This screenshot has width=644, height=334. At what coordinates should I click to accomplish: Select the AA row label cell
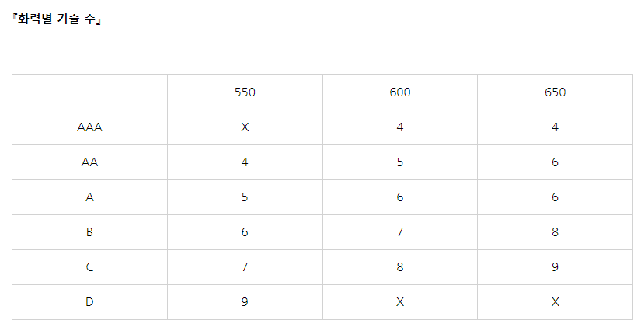click(x=90, y=162)
